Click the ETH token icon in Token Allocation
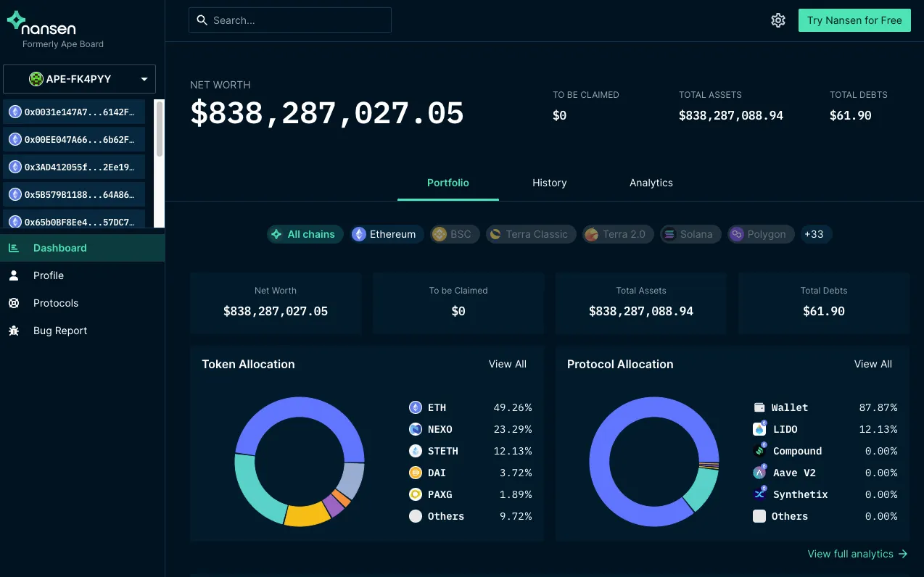 click(x=415, y=407)
